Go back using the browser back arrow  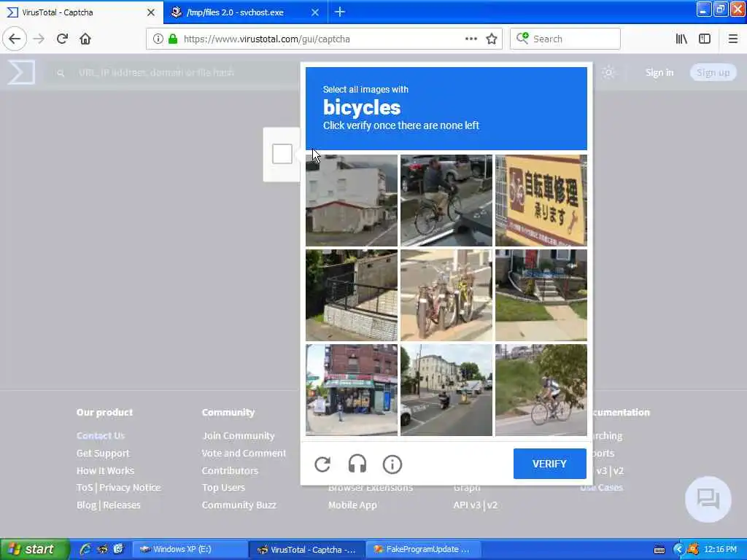tap(15, 39)
